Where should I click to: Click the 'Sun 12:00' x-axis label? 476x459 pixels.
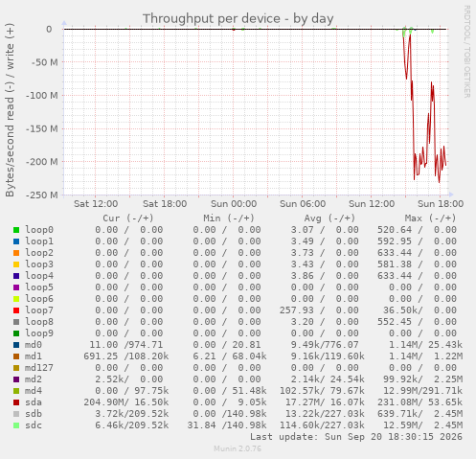pyautogui.click(x=372, y=204)
